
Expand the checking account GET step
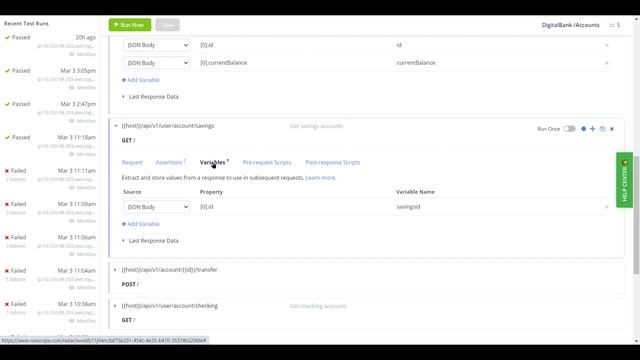click(115, 306)
